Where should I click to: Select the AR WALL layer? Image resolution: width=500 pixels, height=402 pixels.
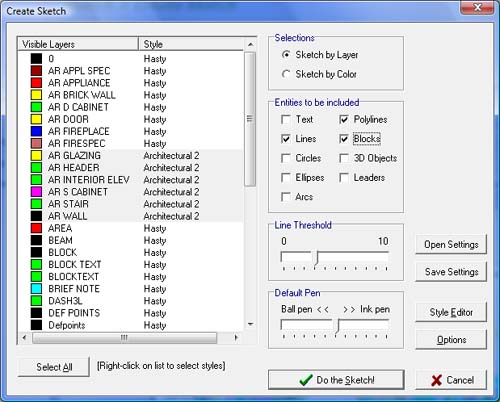coord(131,216)
